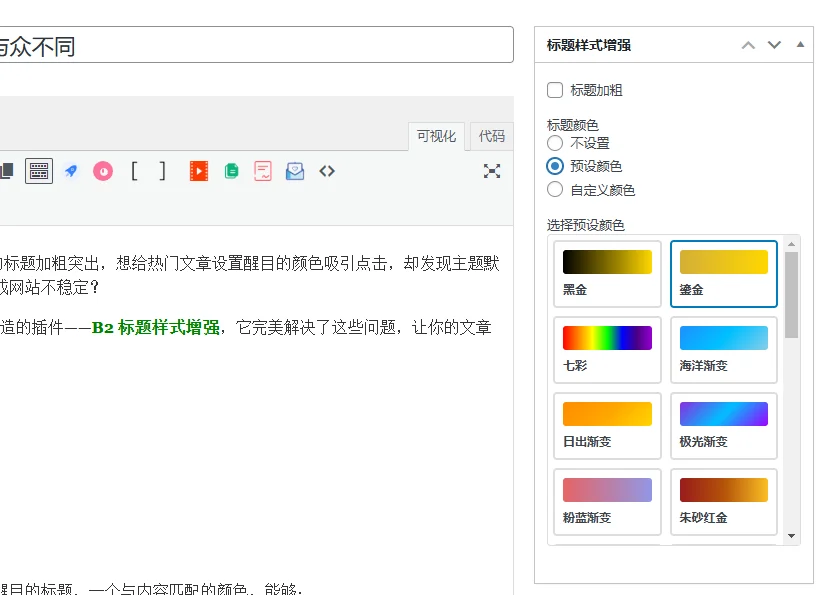Enable the 标题加粗 checkbox
This screenshot has height=595, width=831.
pyautogui.click(x=555, y=90)
